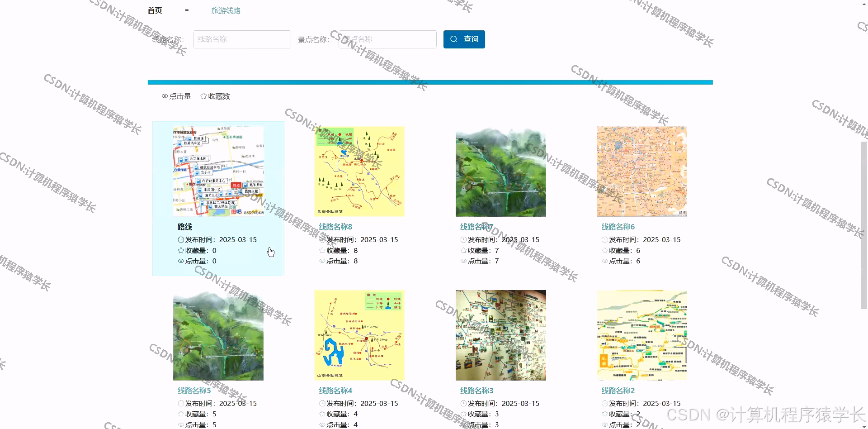The image size is (868, 429).
Task: Click the clock icon on 线路名称7 card
Action: (463, 240)
